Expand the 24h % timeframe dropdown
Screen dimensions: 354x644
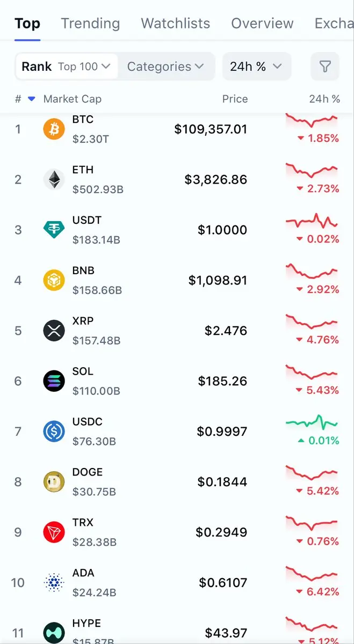[256, 67]
